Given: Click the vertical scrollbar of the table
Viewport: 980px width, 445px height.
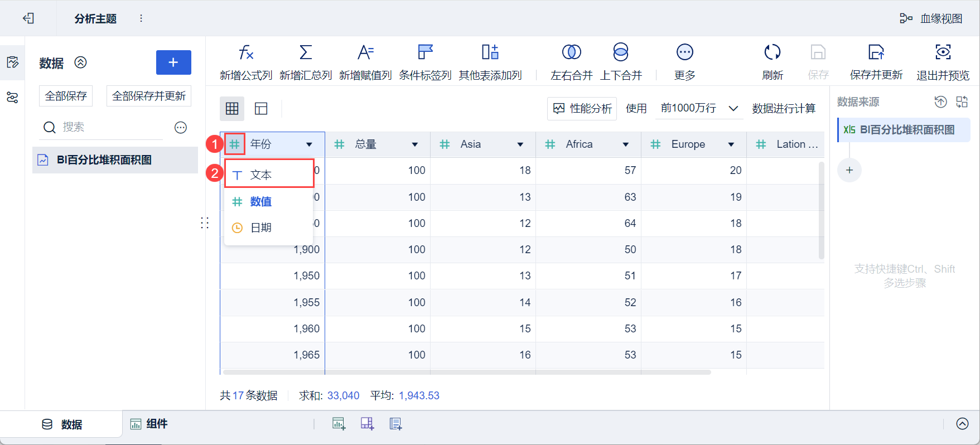Looking at the screenshot, I should (821, 210).
